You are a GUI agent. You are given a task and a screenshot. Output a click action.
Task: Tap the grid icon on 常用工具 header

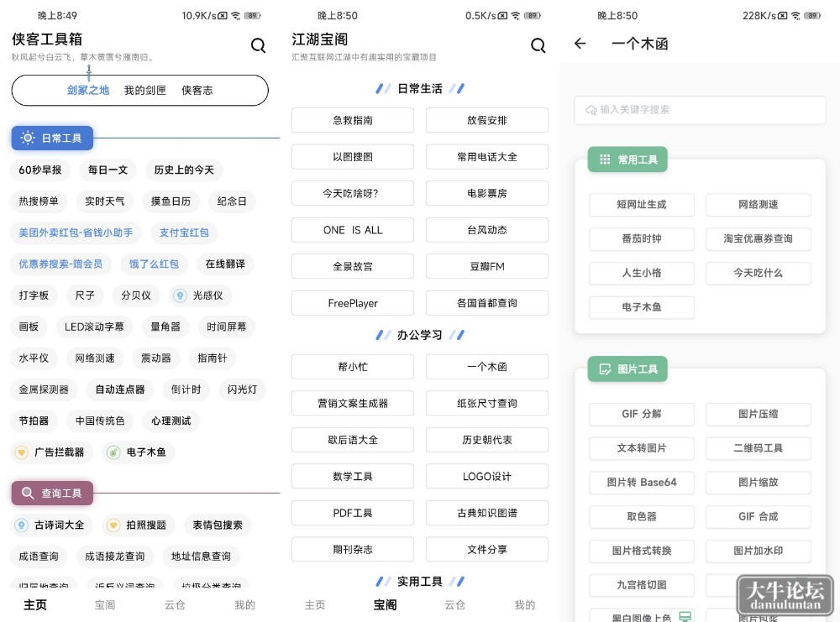[x=605, y=159]
